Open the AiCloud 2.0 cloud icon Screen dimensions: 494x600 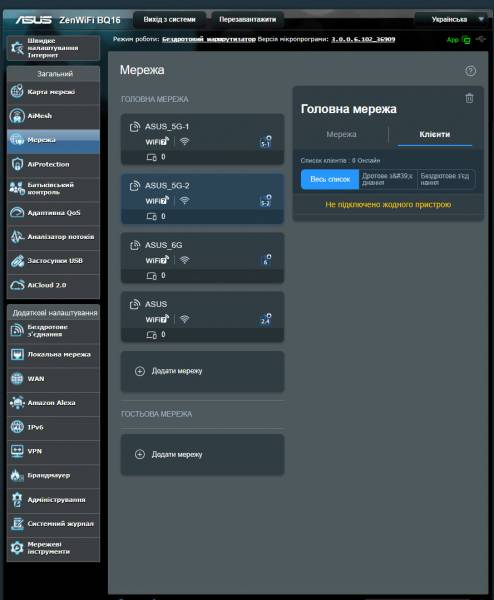pos(17,285)
